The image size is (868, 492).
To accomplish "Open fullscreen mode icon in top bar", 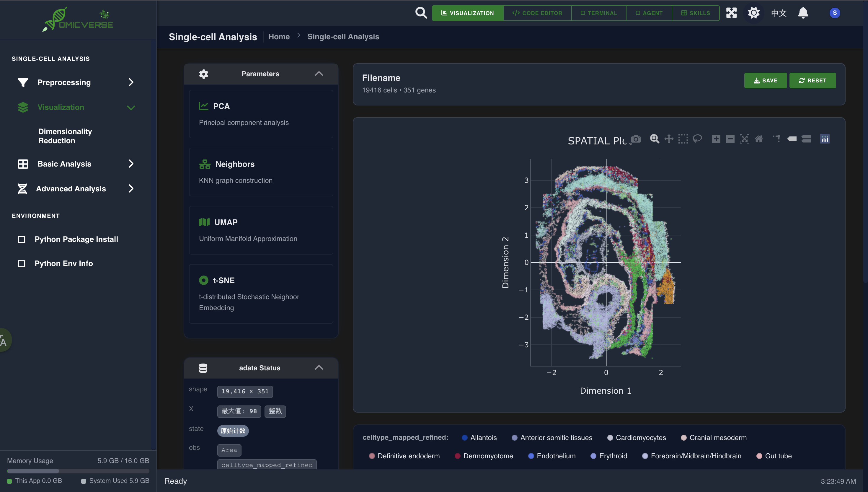I will (731, 13).
